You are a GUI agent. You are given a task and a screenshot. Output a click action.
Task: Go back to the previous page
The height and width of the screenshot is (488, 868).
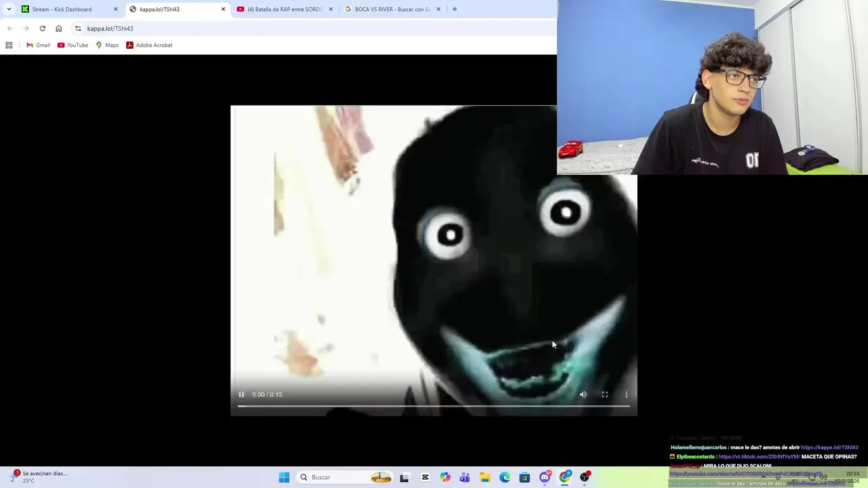click(9, 28)
